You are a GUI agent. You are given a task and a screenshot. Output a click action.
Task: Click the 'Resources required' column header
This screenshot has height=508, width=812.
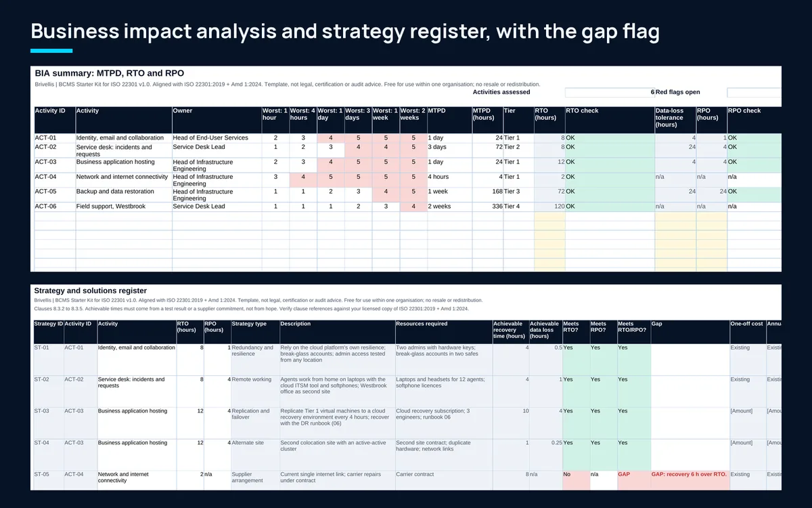(444, 331)
